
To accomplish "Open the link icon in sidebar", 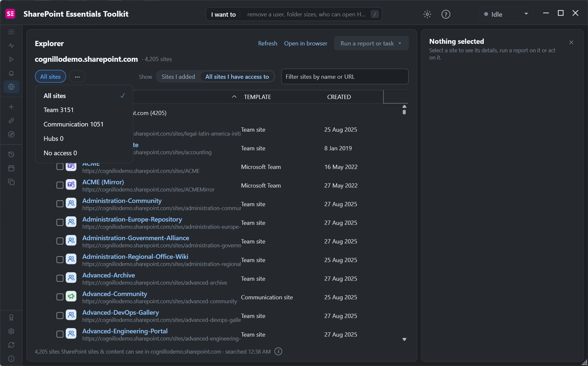I will click(x=11, y=121).
